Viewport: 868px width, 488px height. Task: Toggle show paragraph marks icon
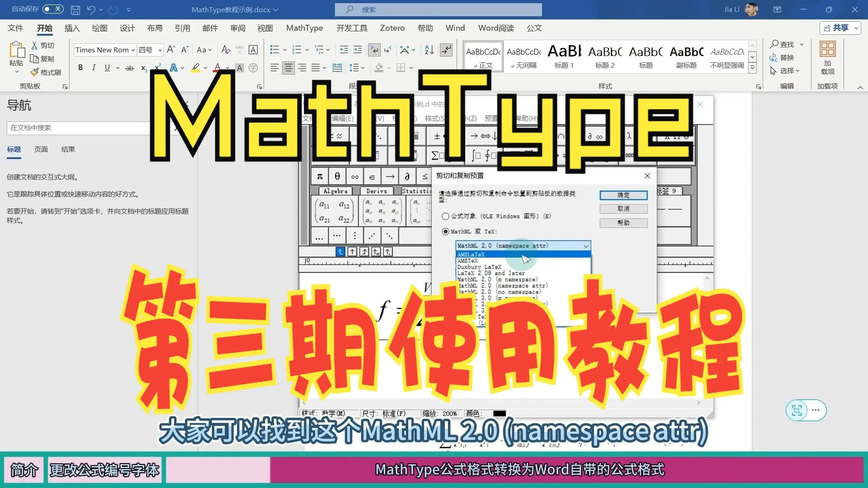click(446, 50)
